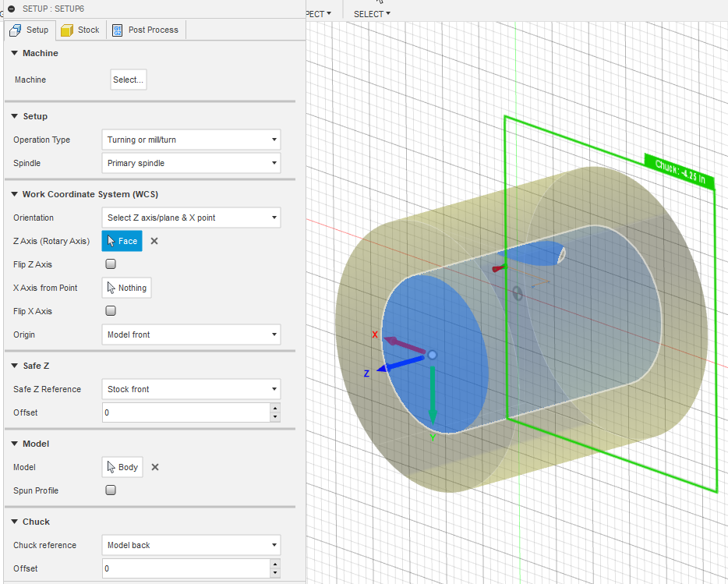Screen dimensions: 728x584
Task: Increase the Safe Z Offset value
Action: click(275, 408)
